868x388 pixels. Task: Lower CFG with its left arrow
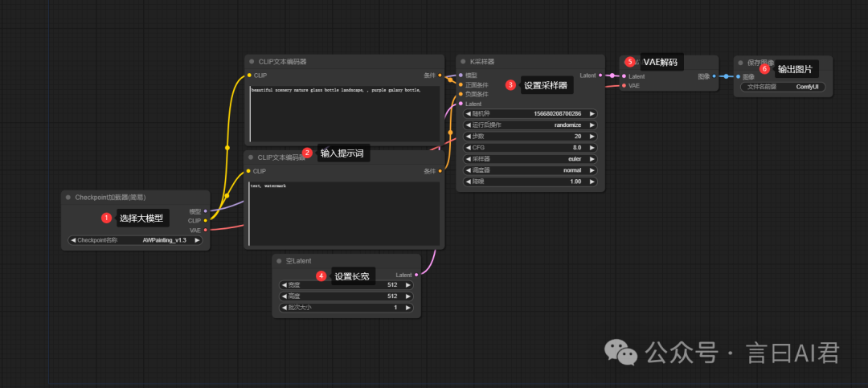pyautogui.click(x=469, y=148)
